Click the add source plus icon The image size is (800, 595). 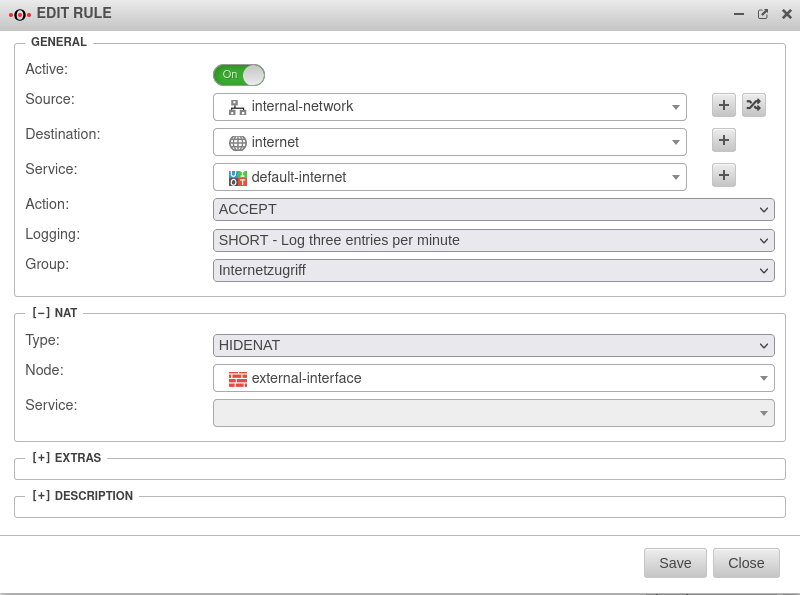(x=724, y=105)
